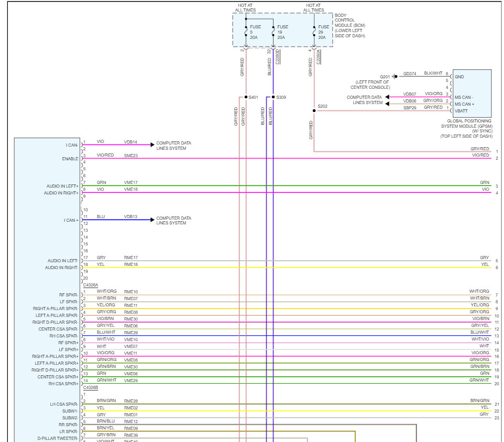Click the C2280D connector label
Screen dimensions: 504x442
click(277, 57)
